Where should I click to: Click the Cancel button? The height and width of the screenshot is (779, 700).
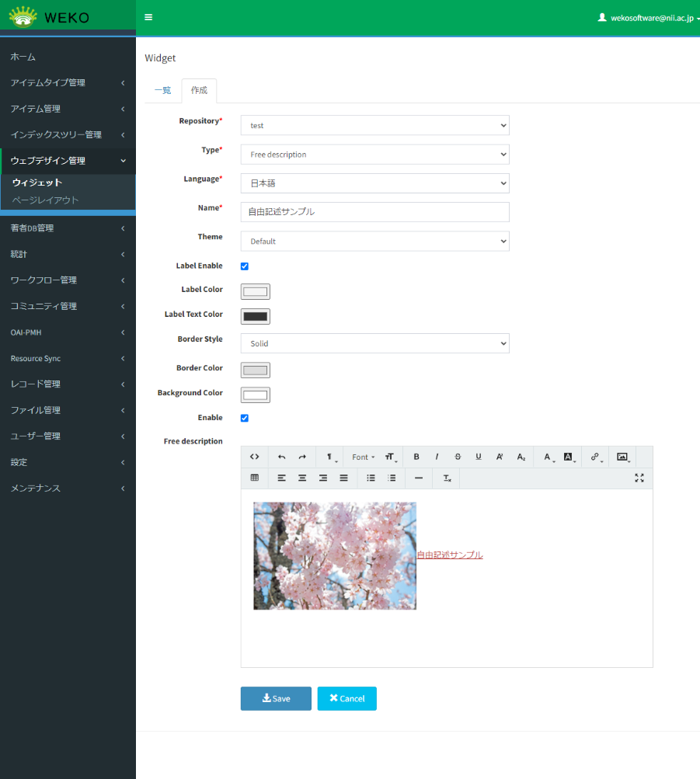[x=347, y=698]
